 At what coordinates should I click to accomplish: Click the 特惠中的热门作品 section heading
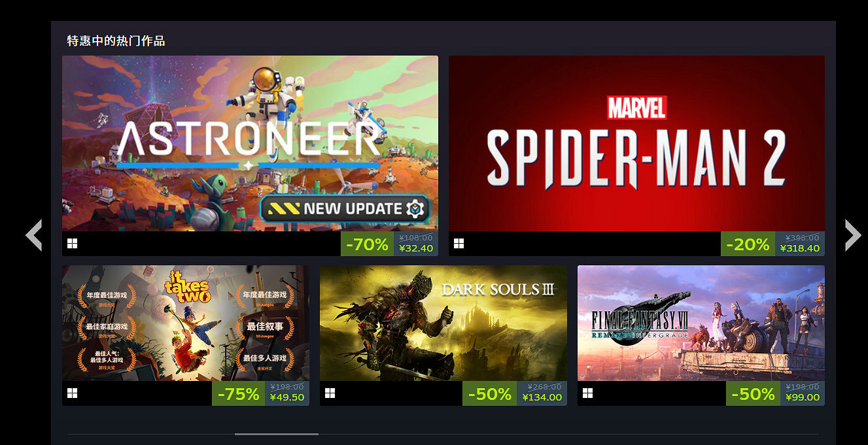pos(116,41)
